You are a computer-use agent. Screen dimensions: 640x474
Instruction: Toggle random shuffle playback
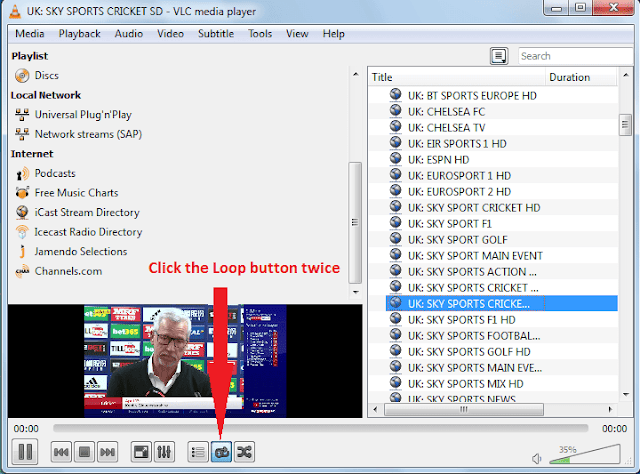point(244,452)
